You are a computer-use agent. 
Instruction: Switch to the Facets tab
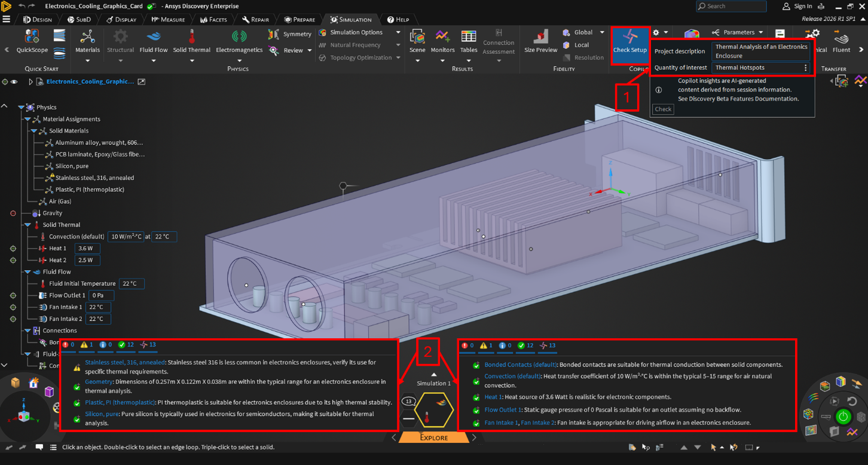(x=213, y=19)
